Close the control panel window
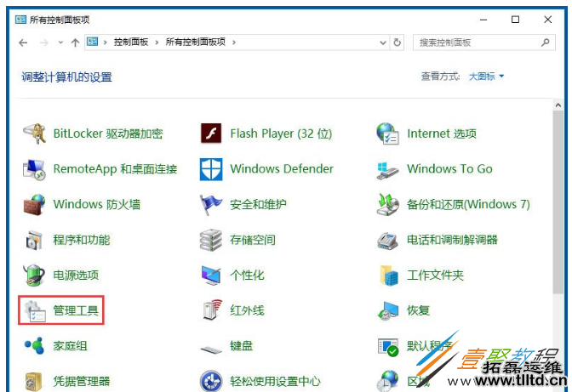Screen dimensions: 572x392 click(x=547, y=20)
